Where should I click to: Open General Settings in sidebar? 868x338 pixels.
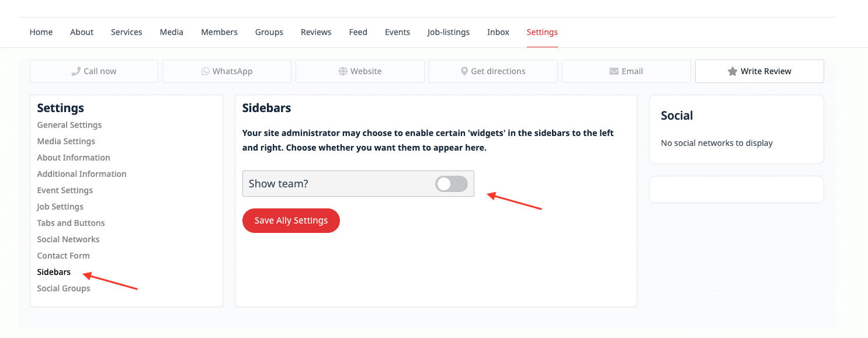(70, 125)
